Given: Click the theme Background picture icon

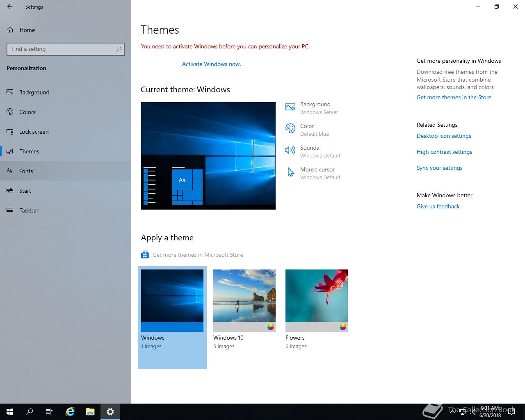Looking at the screenshot, I should click(x=290, y=107).
